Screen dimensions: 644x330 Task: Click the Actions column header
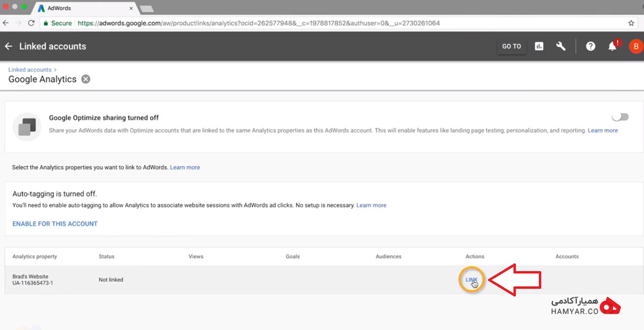[475, 257]
